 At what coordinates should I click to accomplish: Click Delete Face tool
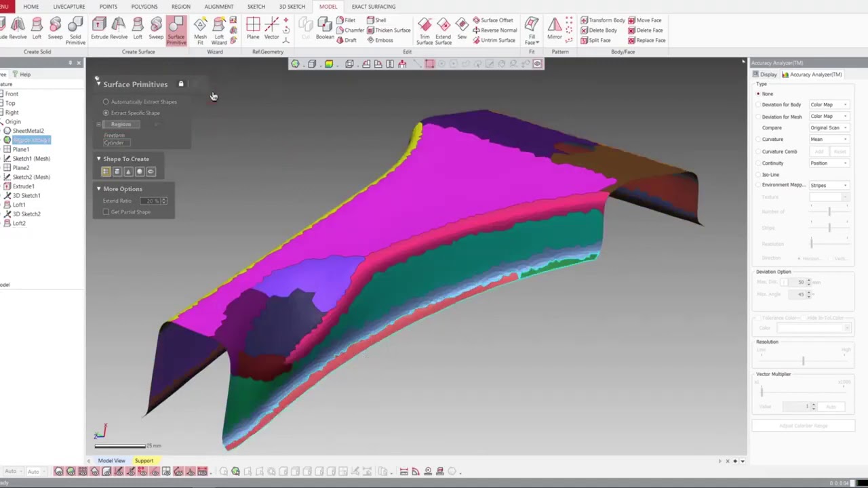click(x=646, y=30)
